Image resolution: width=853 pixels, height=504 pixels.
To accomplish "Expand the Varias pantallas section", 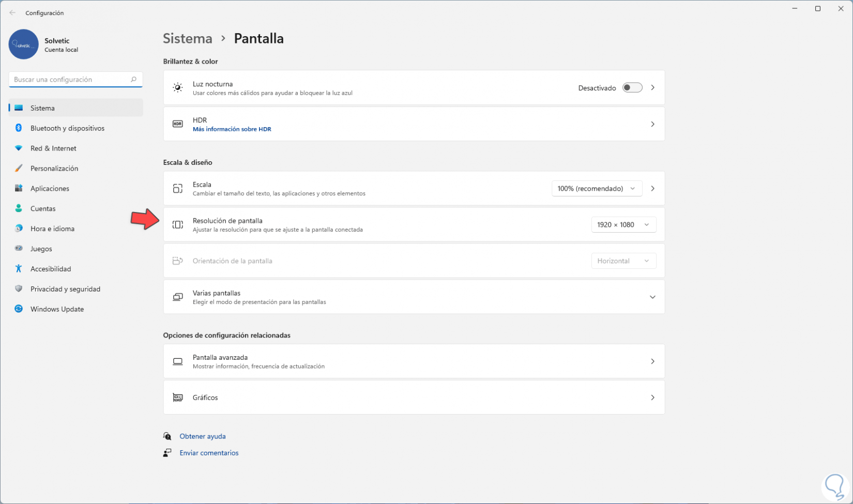I will (x=652, y=297).
